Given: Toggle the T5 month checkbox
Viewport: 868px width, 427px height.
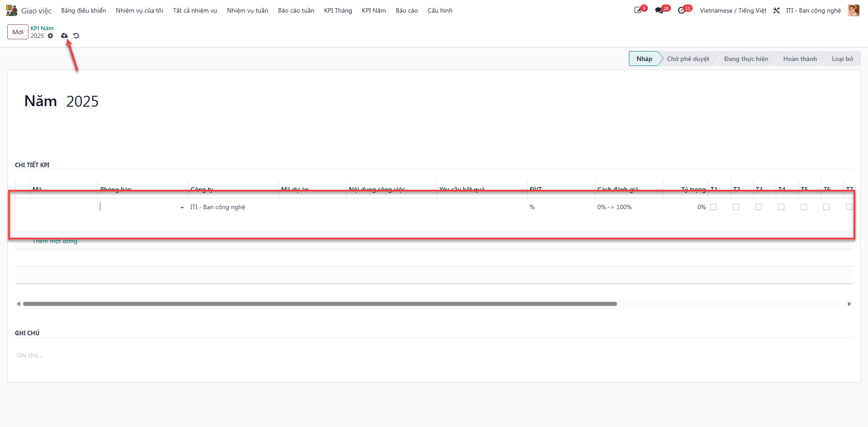Looking at the screenshot, I should coord(804,207).
